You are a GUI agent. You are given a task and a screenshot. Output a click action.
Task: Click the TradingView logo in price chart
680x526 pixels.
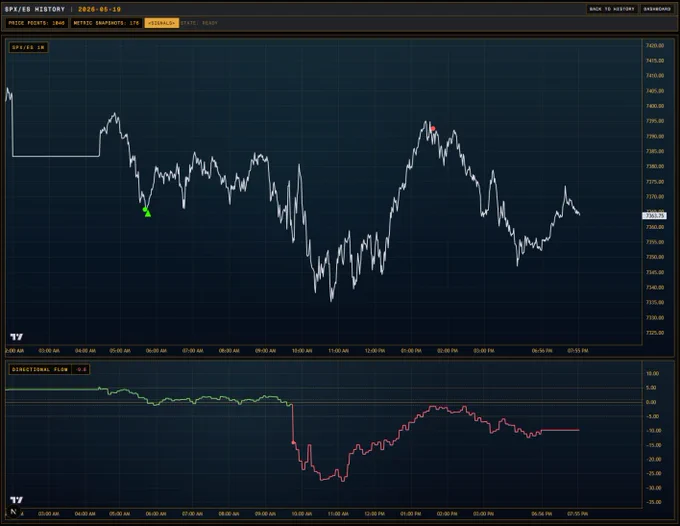16,337
